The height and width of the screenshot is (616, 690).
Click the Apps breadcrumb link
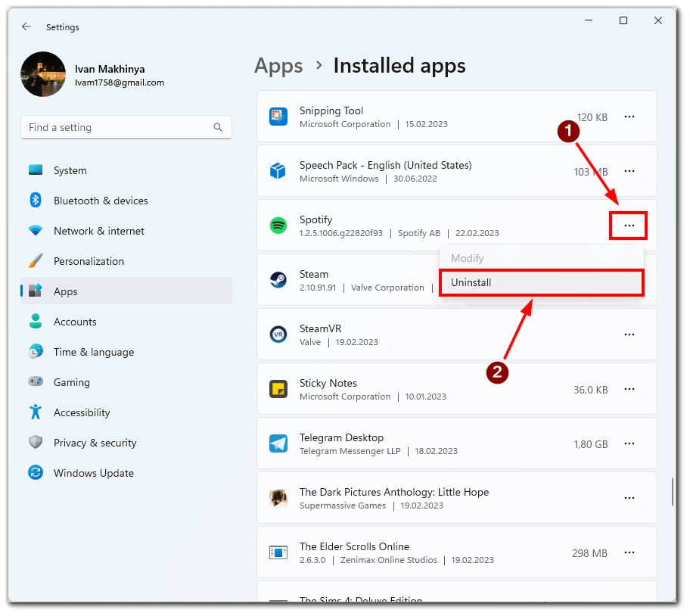pos(279,67)
